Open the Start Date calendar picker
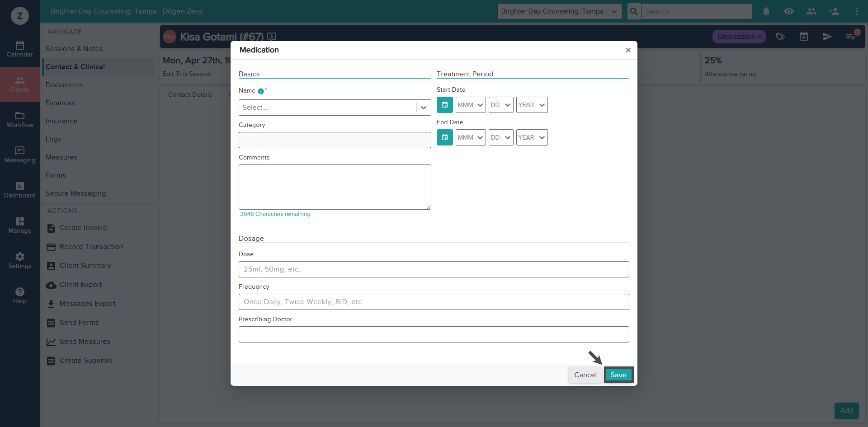Viewport: 868px width, 427px height. [445, 105]
